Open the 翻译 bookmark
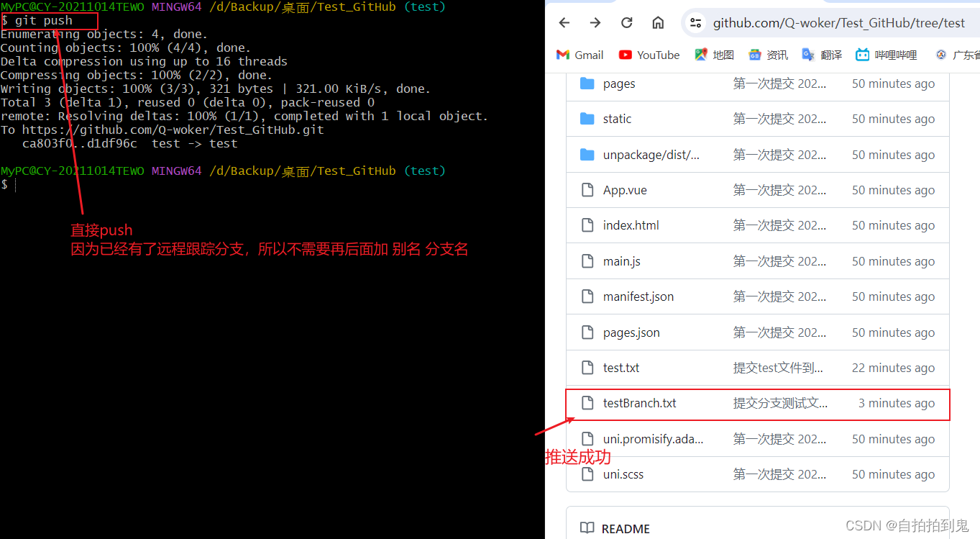 [822, 55]
